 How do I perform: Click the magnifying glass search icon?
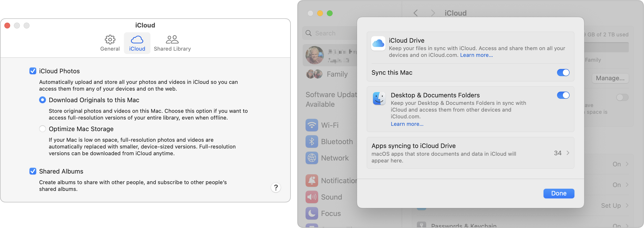(309, 33)
